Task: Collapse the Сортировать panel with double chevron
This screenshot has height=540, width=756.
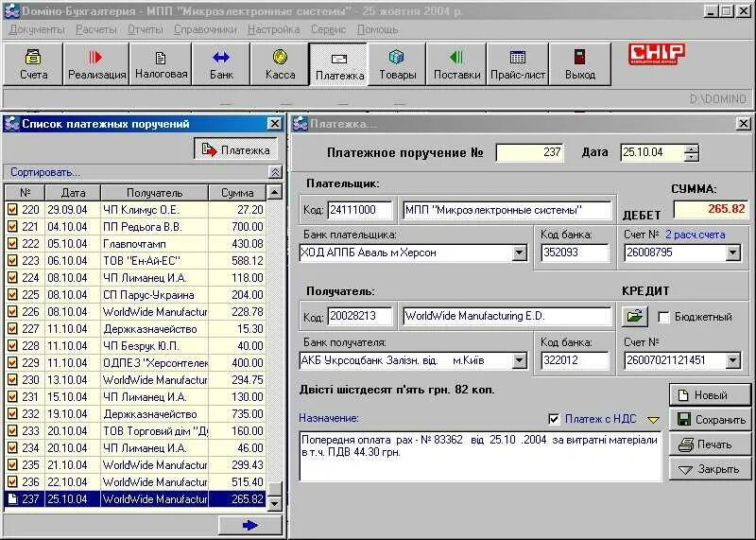Action: [275, 172]
